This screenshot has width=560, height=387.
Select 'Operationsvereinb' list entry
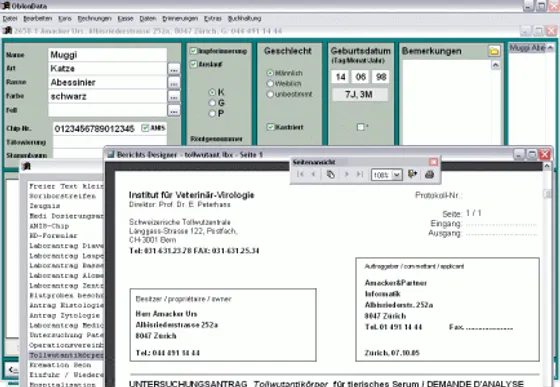click(x=66, y=345)
